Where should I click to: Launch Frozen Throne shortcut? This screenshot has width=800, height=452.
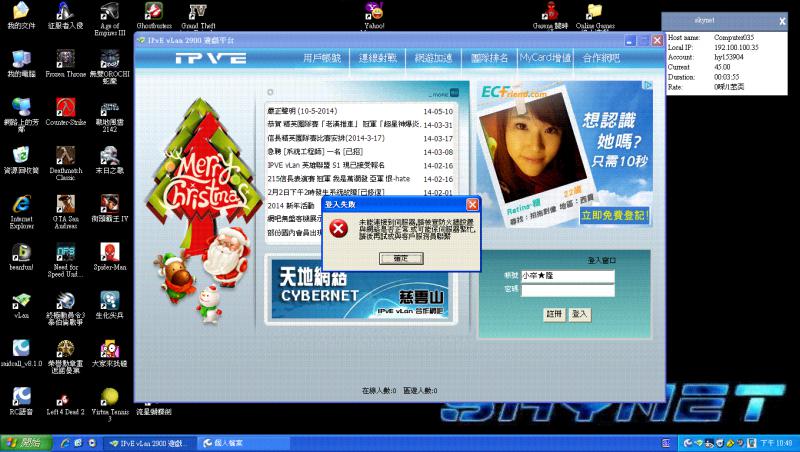(x=65, y=63)
